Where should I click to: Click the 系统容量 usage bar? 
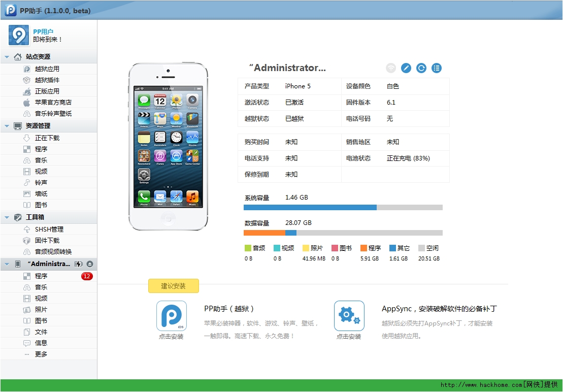coord(343,208)
